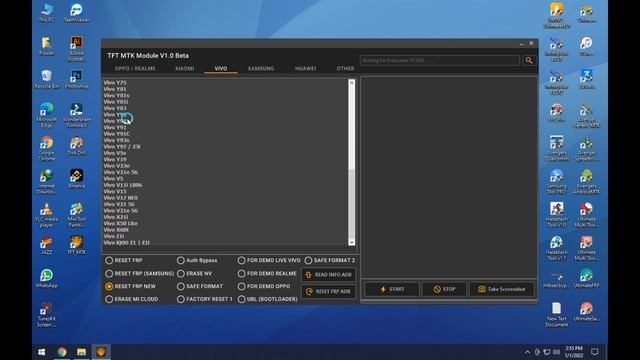Open Wondershare Filmora X shortcut
Image resolution: width=640 pixels, height=360 pixels.
(x=76, y=115)
